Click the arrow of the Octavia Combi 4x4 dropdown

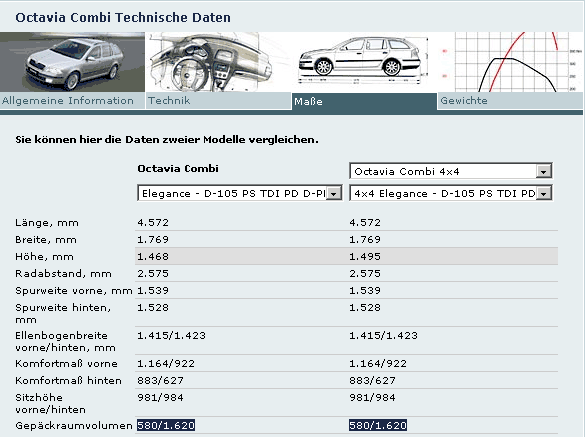click(x=544, y=172)
